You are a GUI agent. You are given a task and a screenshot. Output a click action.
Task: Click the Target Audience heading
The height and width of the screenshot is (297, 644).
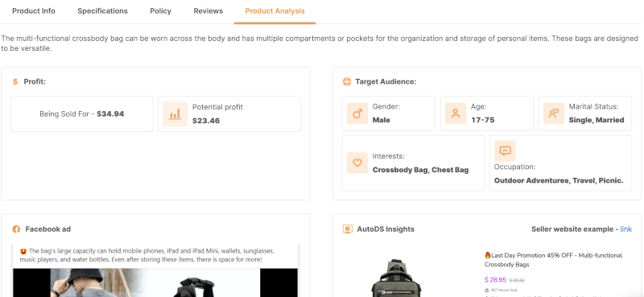tap(386, 82)
